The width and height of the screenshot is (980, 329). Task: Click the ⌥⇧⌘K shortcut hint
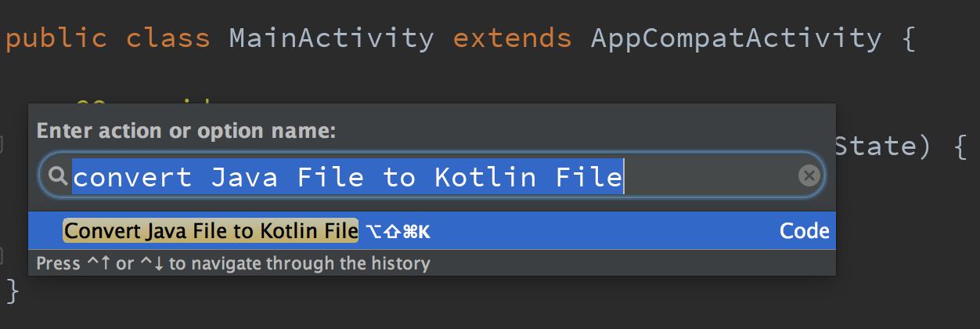tap(398, 232)
